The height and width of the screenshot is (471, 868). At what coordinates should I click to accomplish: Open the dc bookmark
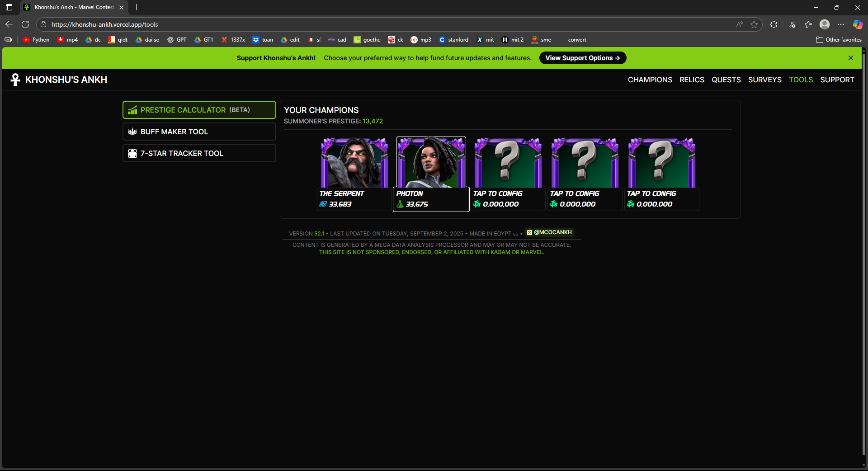[93, 40]
